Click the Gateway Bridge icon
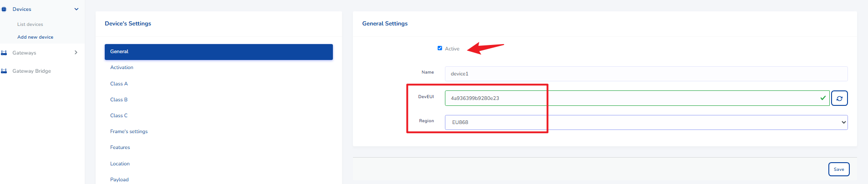The height and width of the screenshot is (184, 868). pos(4,71)
